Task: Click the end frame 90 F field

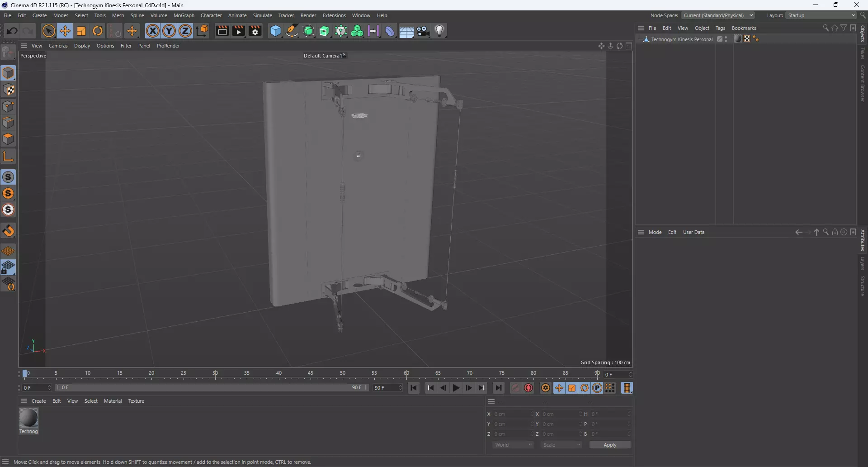Action: [387, 388]
